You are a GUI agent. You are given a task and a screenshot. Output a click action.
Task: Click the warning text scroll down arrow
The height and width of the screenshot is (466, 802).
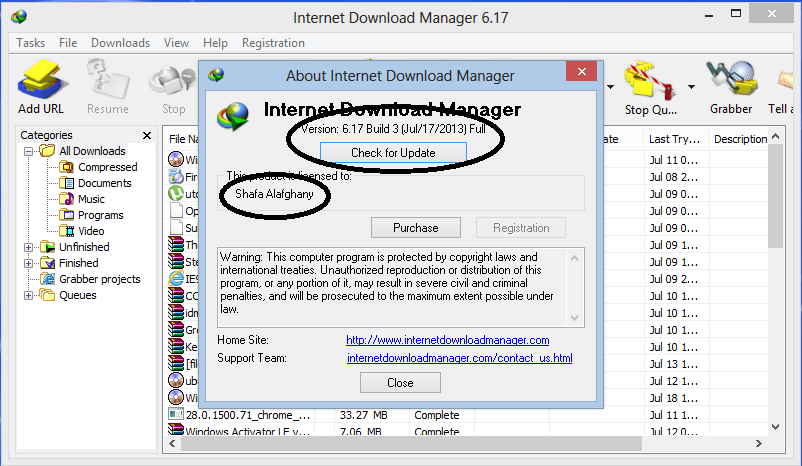[x=574, y=318]
